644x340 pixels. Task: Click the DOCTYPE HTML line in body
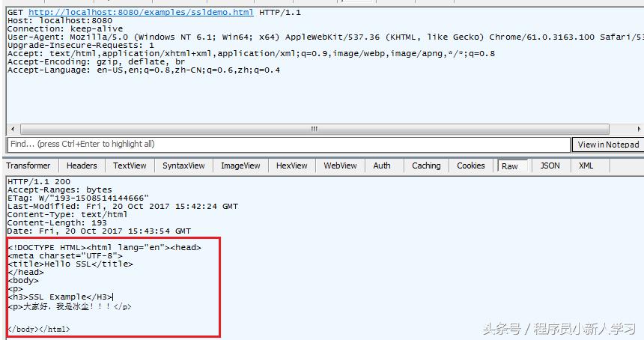pyautogui.click(x=104, y=247)
